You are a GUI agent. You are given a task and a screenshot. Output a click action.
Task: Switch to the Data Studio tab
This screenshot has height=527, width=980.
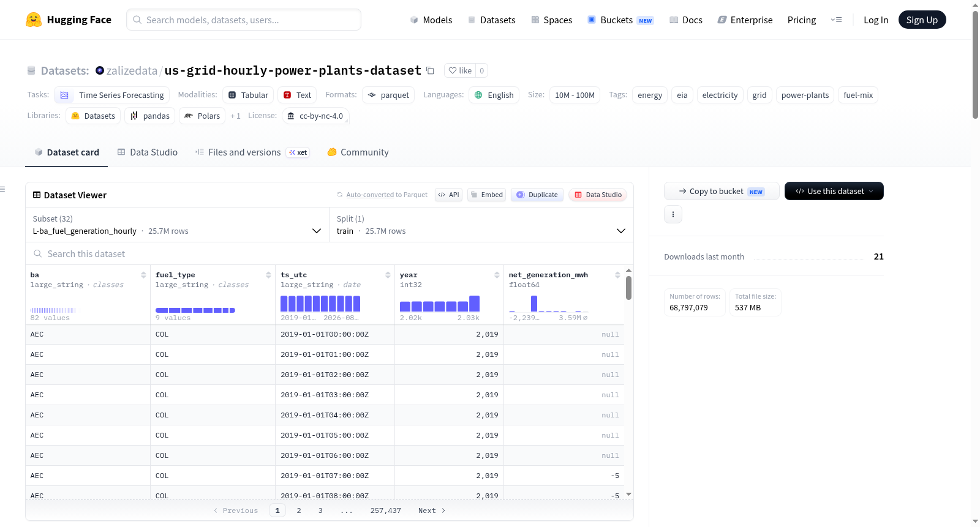[x=147, y=152]
